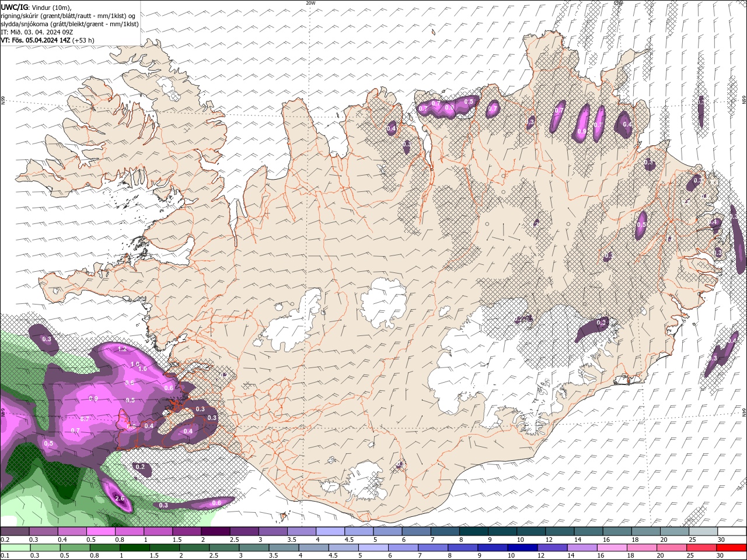747x560 pixels.
Task: Select the rain legend swatch between 20 and 25
Action: click(x=671, y=548)
